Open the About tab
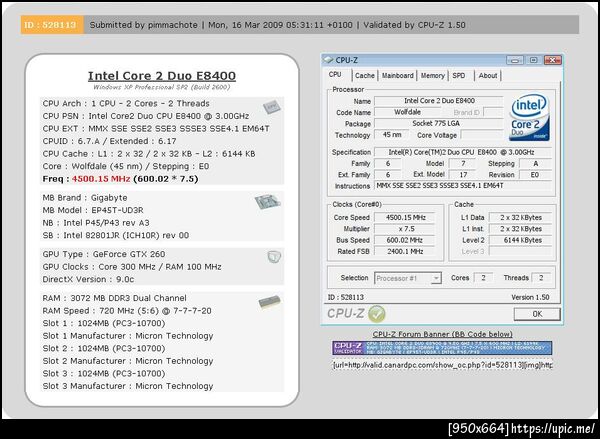Viewport: 600px width, 439px height. [488, 76]
